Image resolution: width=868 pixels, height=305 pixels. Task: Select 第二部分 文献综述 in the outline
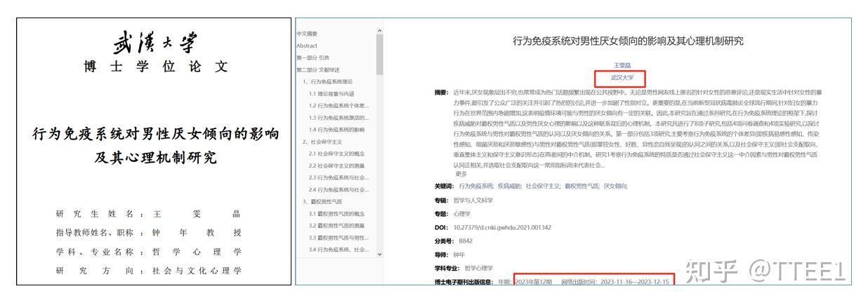[x=318, y=69]
